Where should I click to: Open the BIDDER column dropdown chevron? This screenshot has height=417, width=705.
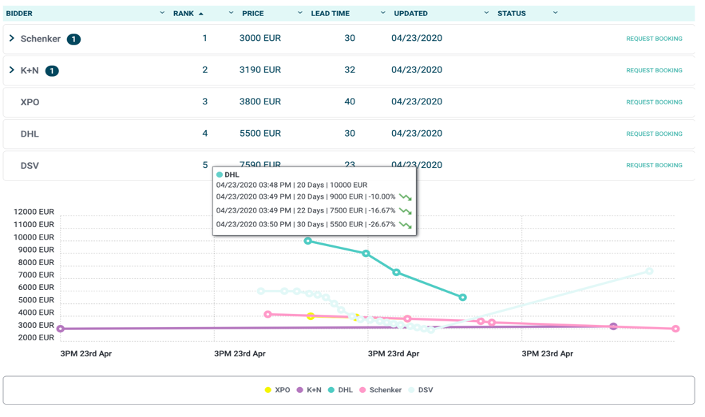click(162, 13)
